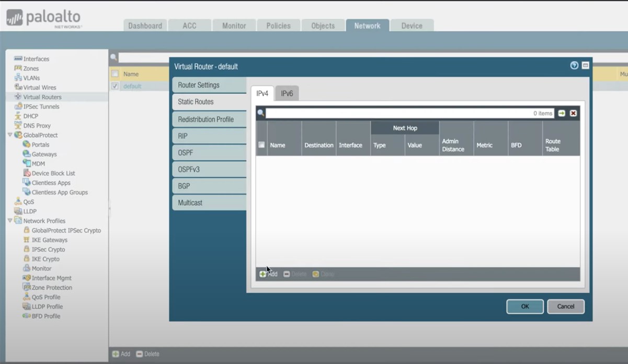Viewport: 628px width, 364px height.
Task: Select the IPv4 static routes tab
Action: [262, 93]
